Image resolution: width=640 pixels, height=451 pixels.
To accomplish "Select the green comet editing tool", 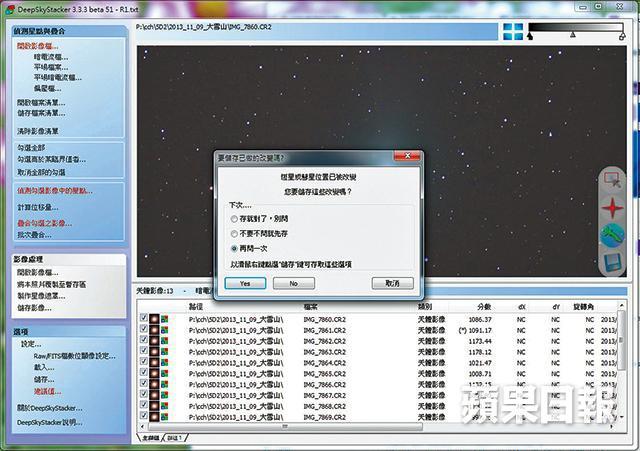I will click(613, 236).
